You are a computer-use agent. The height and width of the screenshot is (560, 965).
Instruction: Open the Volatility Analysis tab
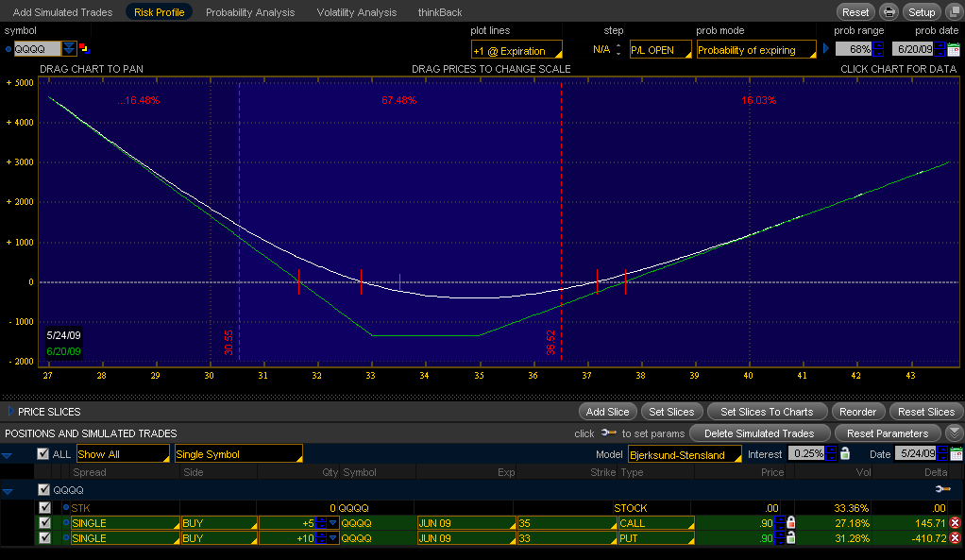357,12
